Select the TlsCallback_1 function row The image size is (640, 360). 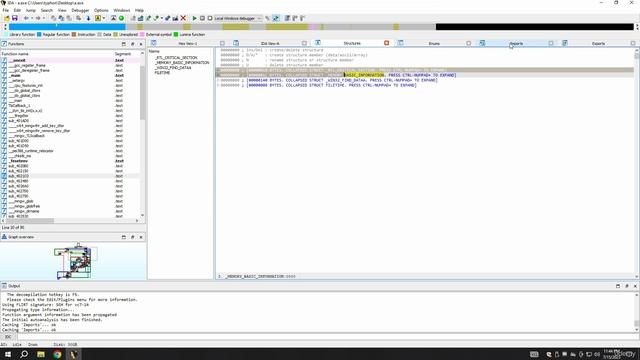pyautogui.click(x=69, y=106)
